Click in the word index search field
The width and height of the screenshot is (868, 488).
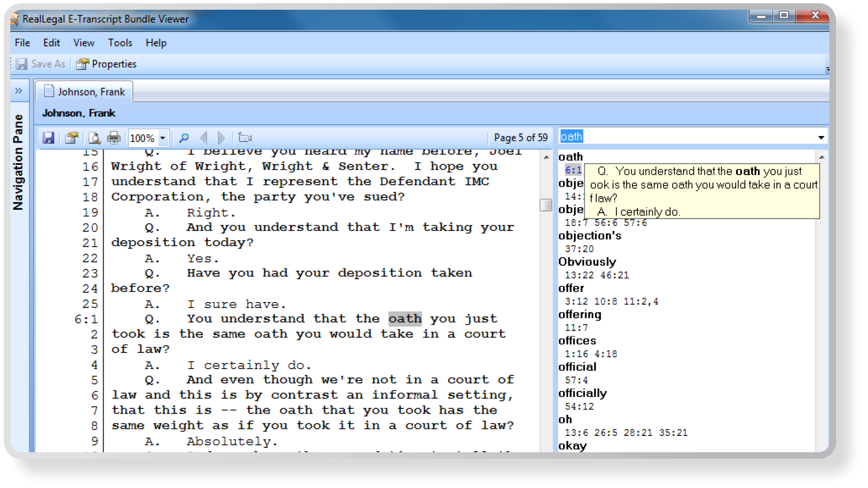pos(684,137)
